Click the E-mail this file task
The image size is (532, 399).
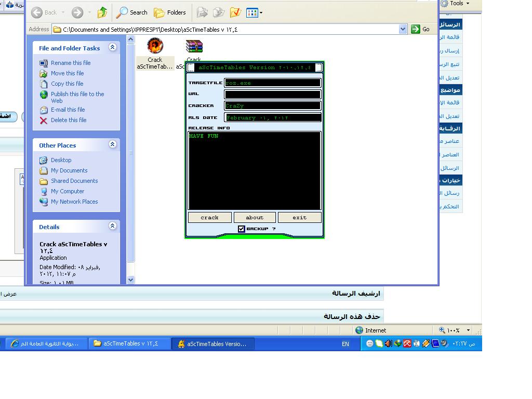(68, 110)
